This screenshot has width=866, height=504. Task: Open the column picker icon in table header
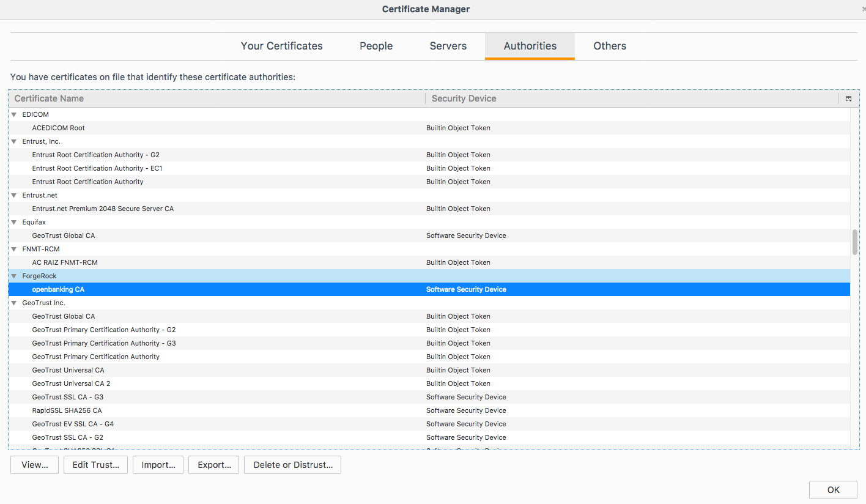(848, 98)
